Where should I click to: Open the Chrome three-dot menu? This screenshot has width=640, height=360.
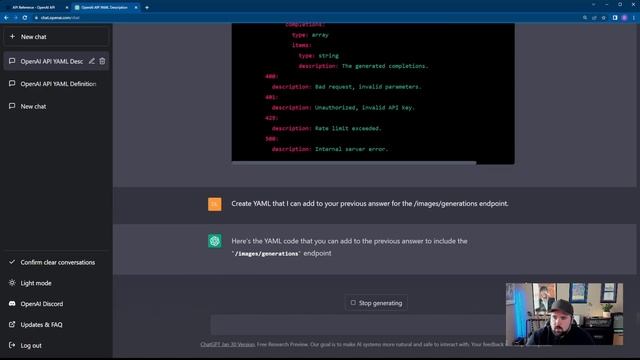pos(633,18)
